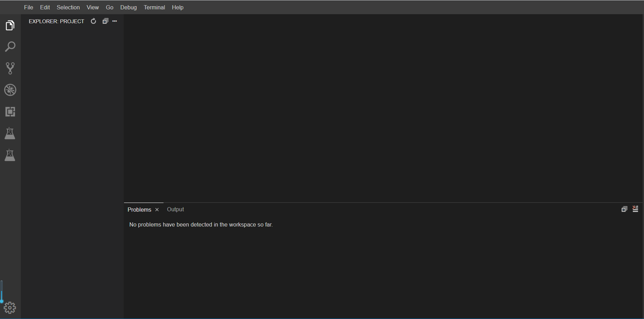Open the File menu
The image size is (644, 319).
tap(29, 7)
